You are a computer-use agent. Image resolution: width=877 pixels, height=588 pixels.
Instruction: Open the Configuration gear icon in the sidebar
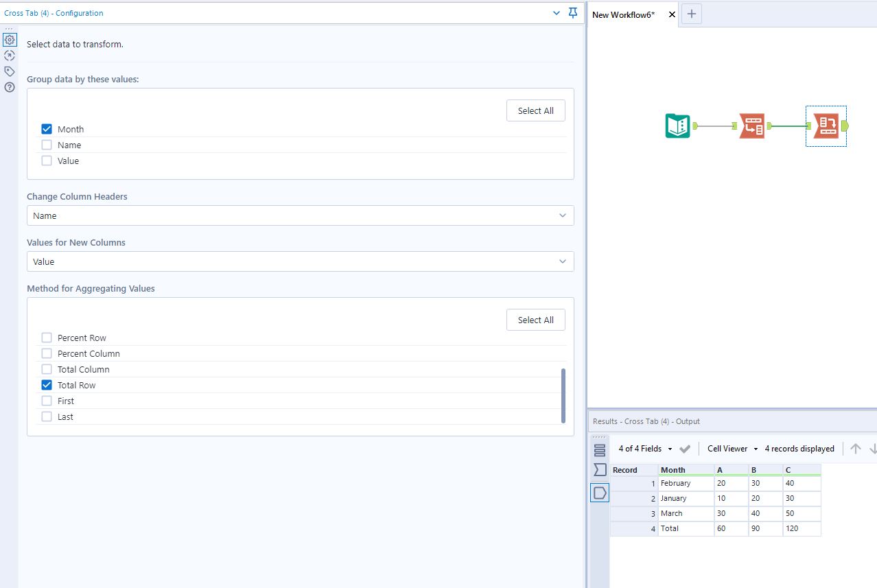[10, 40]
